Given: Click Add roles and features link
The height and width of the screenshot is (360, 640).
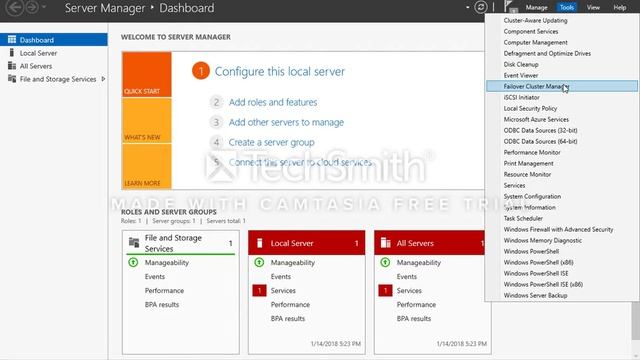Looking at the screenshot, I should [273, 102].
